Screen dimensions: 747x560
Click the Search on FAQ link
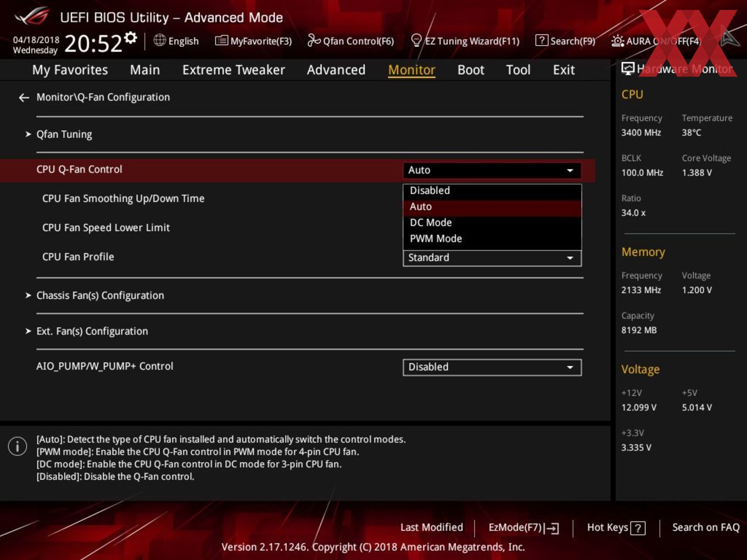coord(706,527)
